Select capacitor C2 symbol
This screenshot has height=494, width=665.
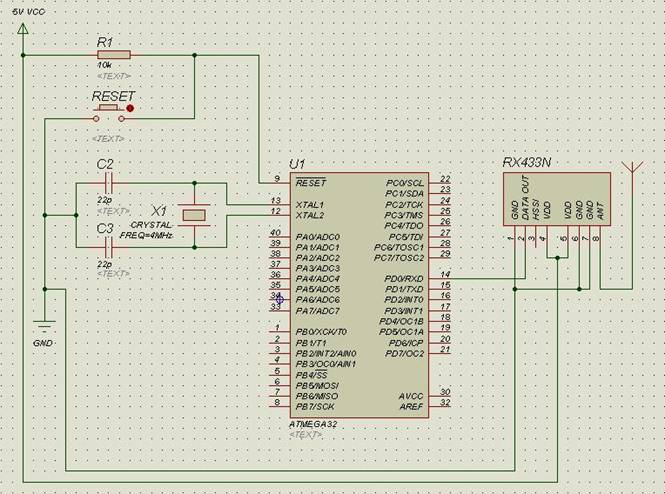(x=107, y=183)
